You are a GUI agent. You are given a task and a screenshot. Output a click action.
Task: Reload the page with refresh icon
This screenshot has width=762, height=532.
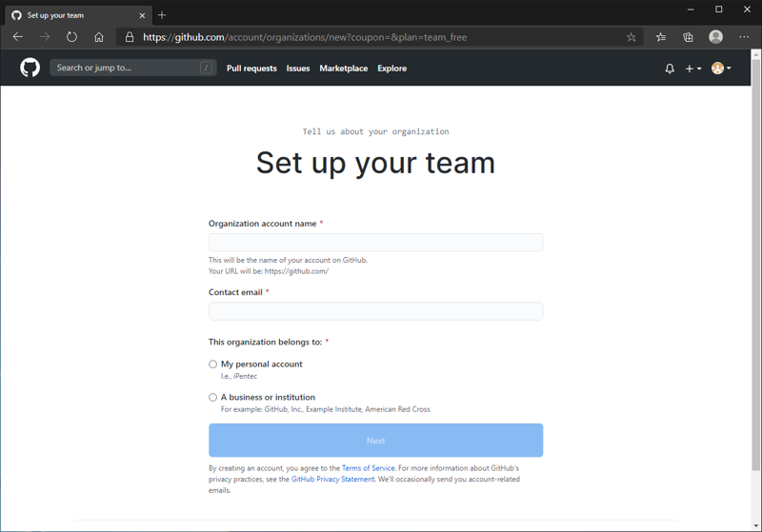coord(72,37)
